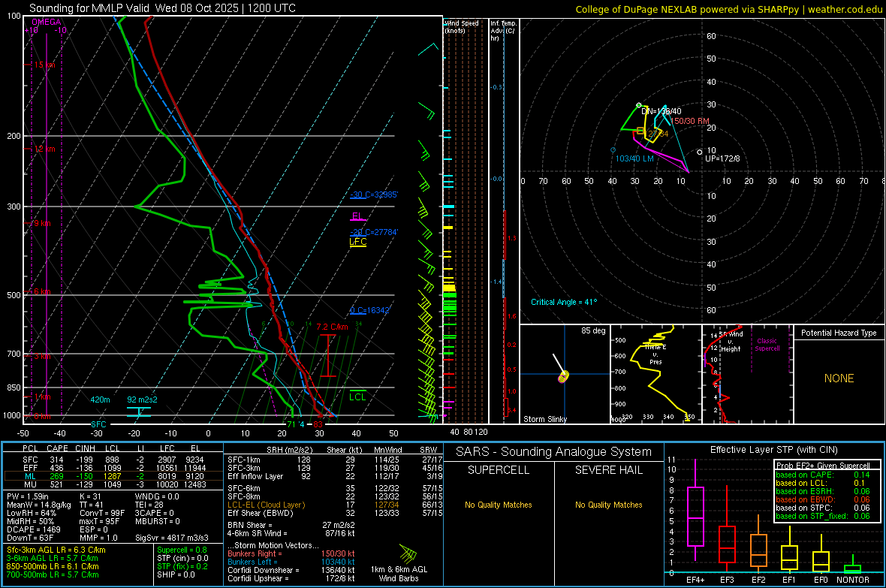Select the 'Eff Inflow Layer' row
This screenshot has width=886, height=588.
pyautogui.click(x=333, y=476)
